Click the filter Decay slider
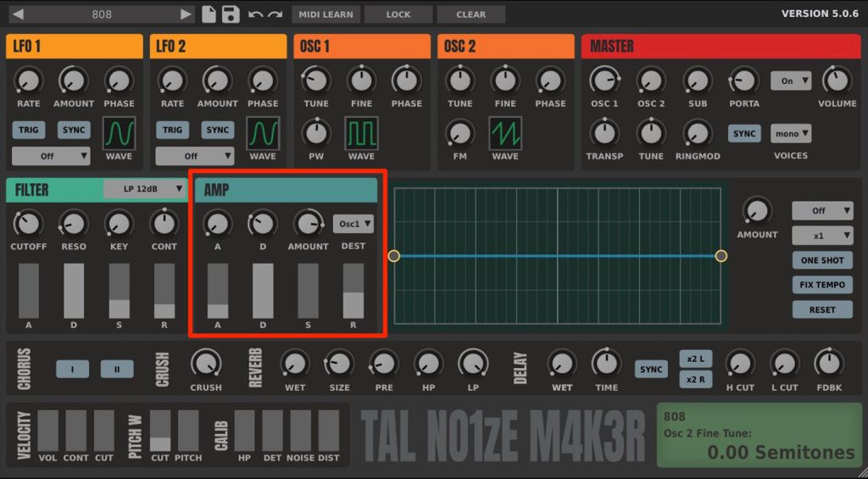This screenshot has height=479, width=868. point(74,291)
